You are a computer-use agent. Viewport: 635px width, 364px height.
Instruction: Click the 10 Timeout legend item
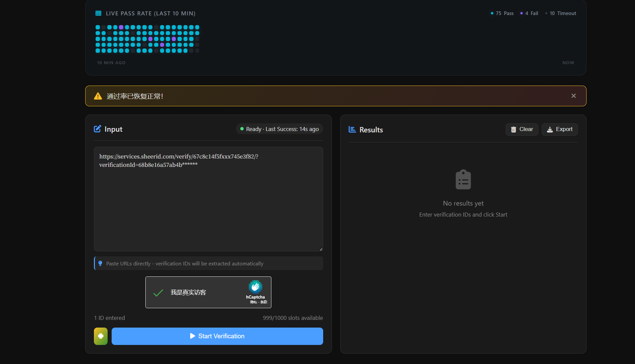click(560, 13)
